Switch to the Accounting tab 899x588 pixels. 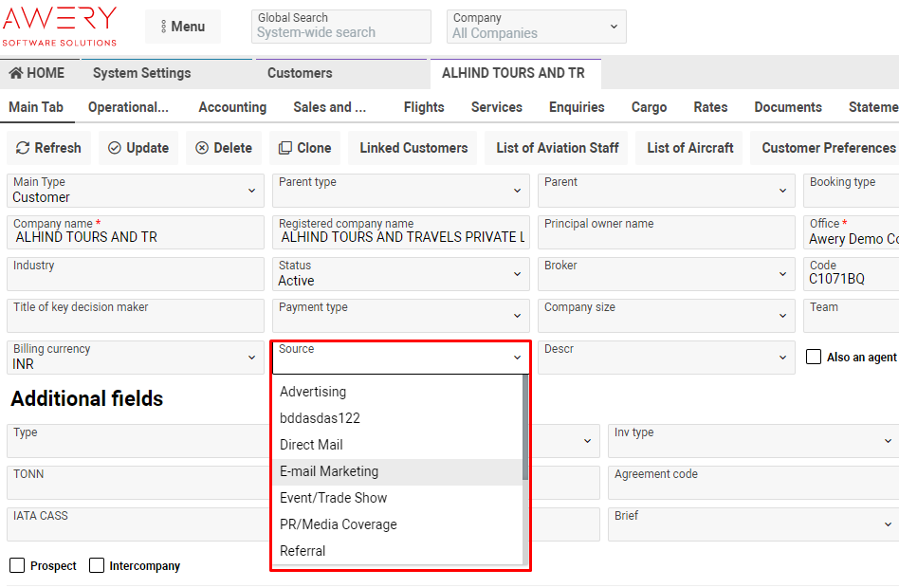pos(232,107)
